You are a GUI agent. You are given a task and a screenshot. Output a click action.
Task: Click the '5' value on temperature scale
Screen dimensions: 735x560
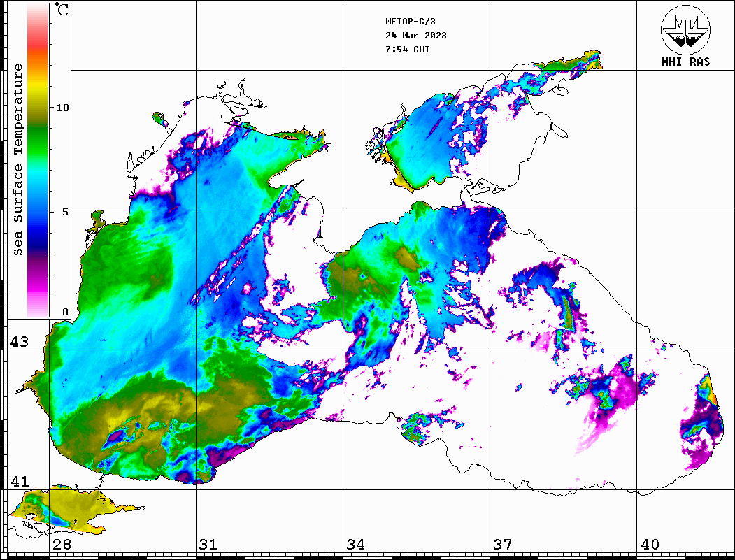point(66,212)
